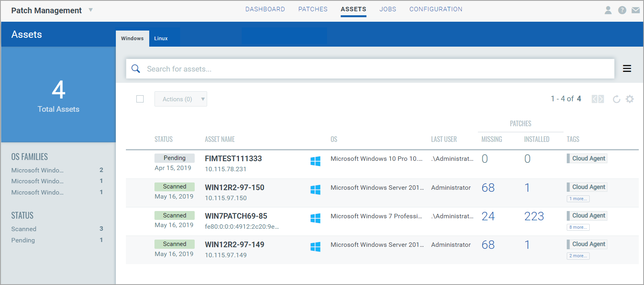The height and width of the screenshot is (285, 644).
Task: Click missing count 68 for WIN12R2-97-149
Action: [x=488, y=245]
